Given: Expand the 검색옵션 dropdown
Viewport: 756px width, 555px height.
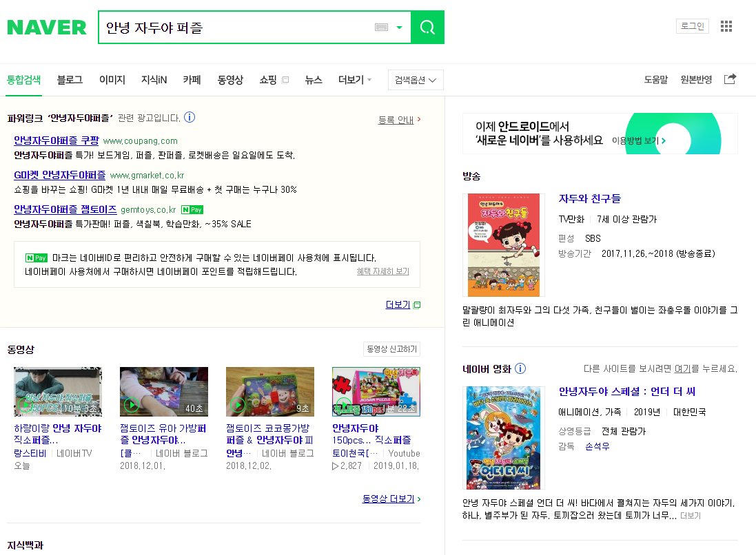Looking at the screenshot, I should tap(416, 80).
